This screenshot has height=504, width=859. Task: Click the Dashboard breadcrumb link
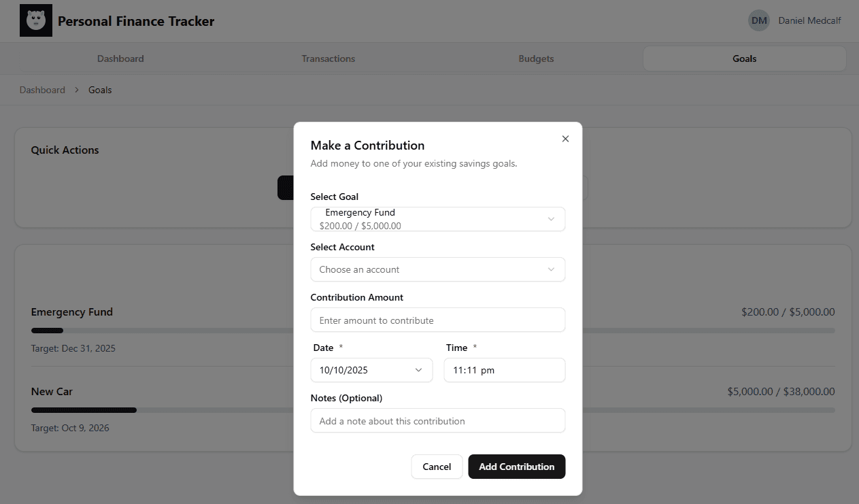(42, 90)
